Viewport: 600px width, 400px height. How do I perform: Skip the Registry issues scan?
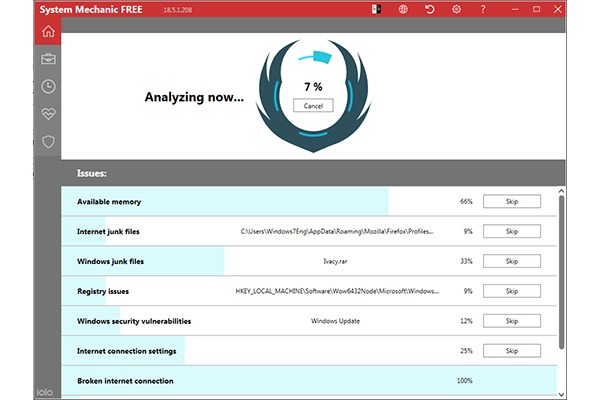tap(512, 291)
